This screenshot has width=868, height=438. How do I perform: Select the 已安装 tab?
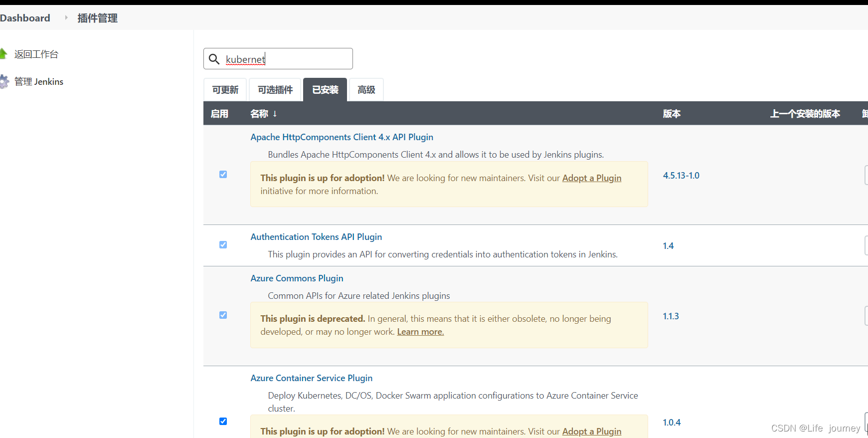(x=325, y=90)
